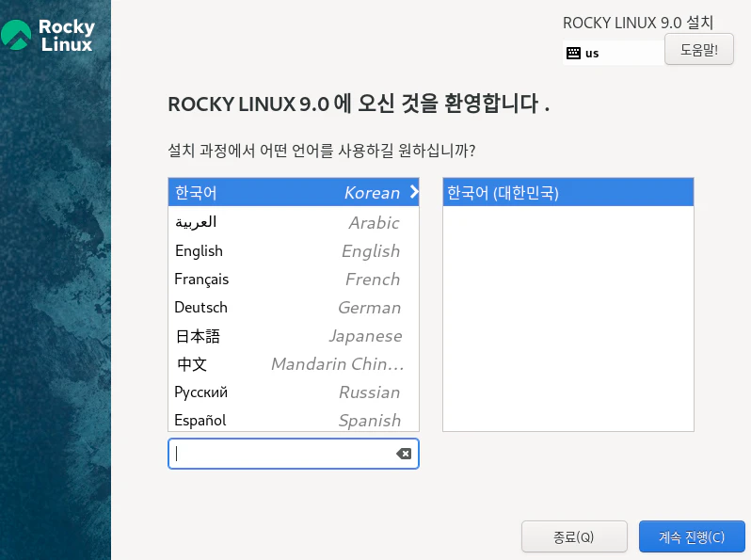Click the 계속 진행(C) continue button
751x560 pixels.
pos(692,536)
